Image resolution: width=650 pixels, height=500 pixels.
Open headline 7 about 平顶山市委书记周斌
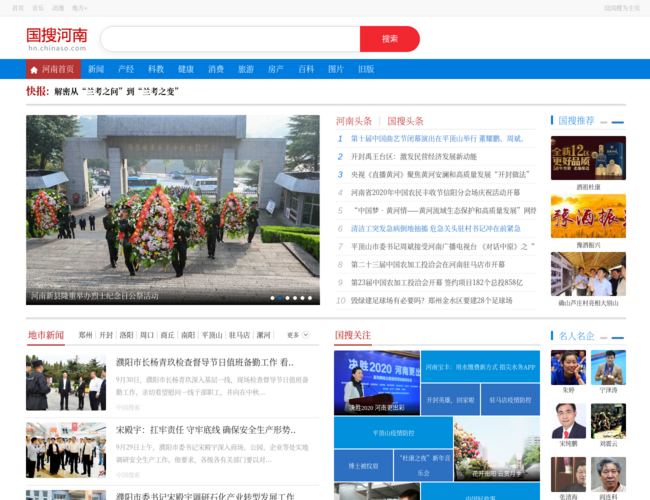pyautogui.click(x=443, y=247)
